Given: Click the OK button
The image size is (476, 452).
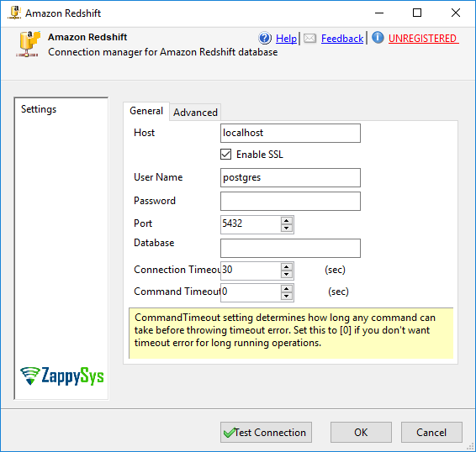Looking at the screenshot, I should point(361,432).
